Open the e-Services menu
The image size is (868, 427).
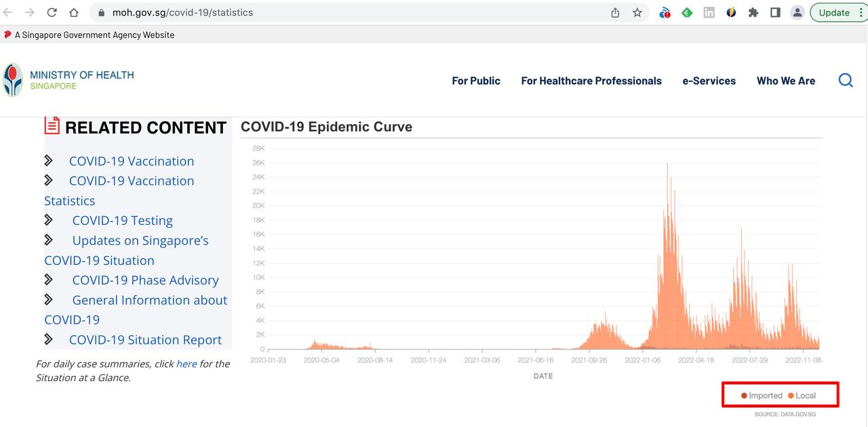[709, 81]
